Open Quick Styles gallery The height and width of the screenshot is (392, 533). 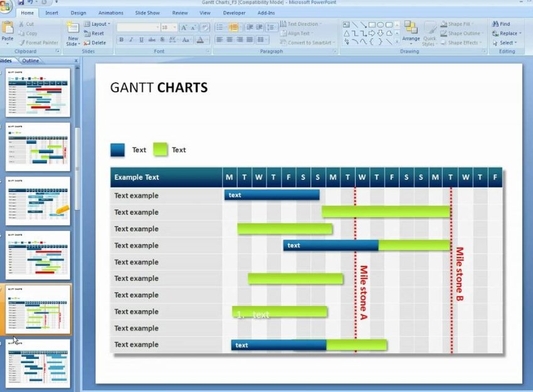pos(430,34)
